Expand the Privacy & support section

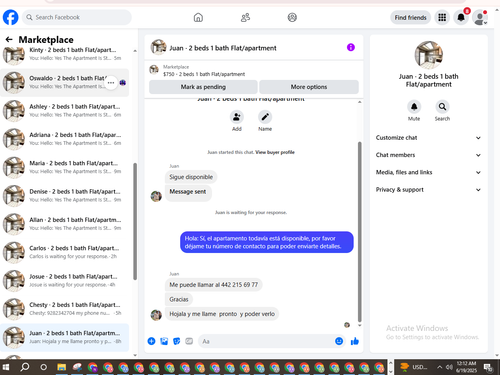coord(429,190)
